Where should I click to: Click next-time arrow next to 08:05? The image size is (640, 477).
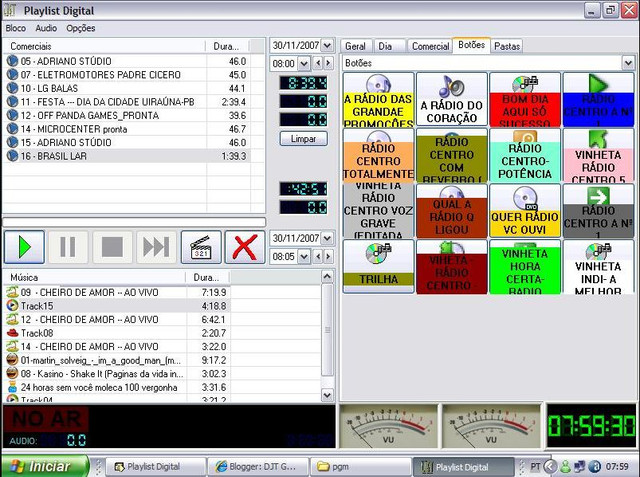click(328, 257)
